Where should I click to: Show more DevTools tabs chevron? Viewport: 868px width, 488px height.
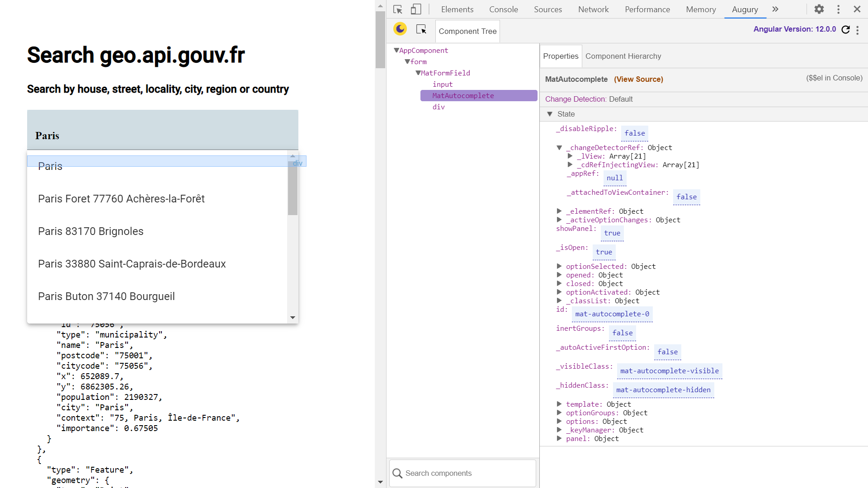pyautogui.click(x=775, y=9)
